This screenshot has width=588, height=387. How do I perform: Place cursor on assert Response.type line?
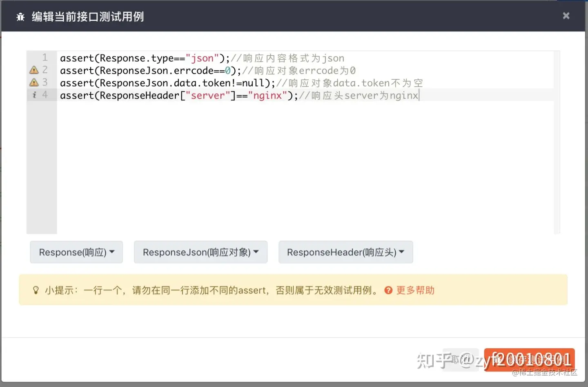point(202,58)
